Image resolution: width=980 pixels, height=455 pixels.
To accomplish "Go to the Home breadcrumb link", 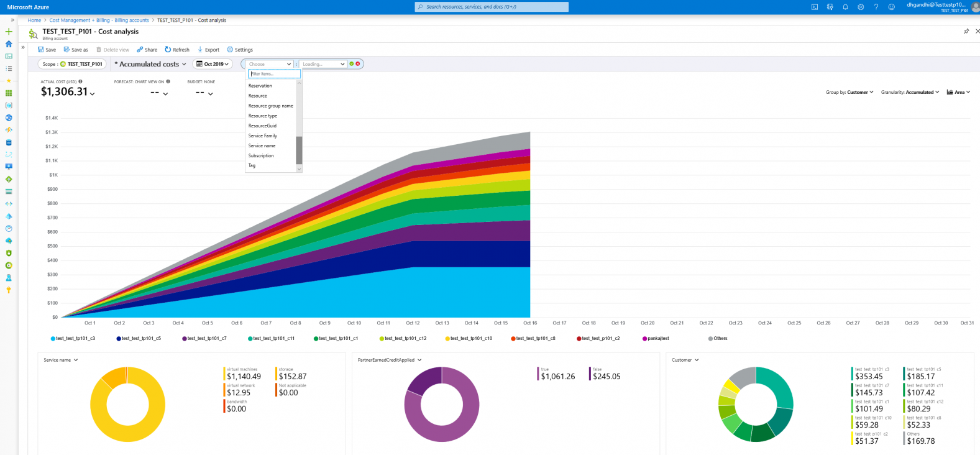I will tap(34, 20).
